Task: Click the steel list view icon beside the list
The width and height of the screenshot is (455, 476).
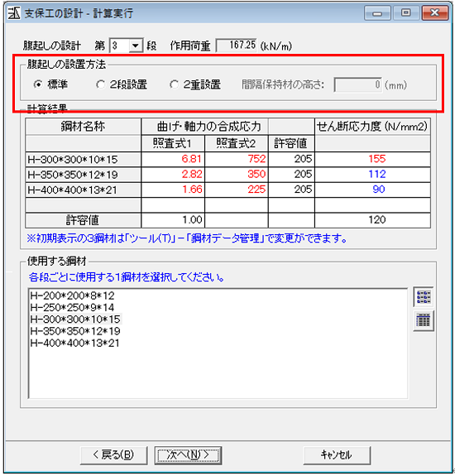Action: point(424,296)
